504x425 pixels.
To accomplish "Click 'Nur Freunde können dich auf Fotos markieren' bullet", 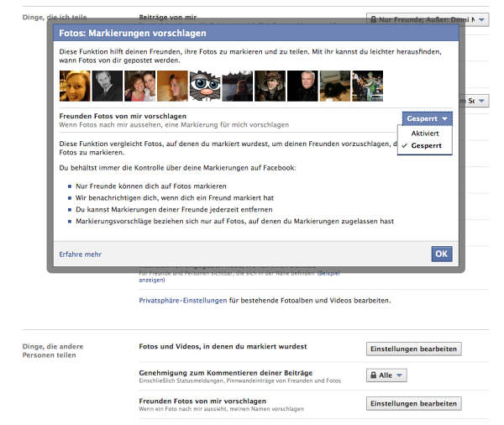I will pyautogui.click(x=150, y=186).
